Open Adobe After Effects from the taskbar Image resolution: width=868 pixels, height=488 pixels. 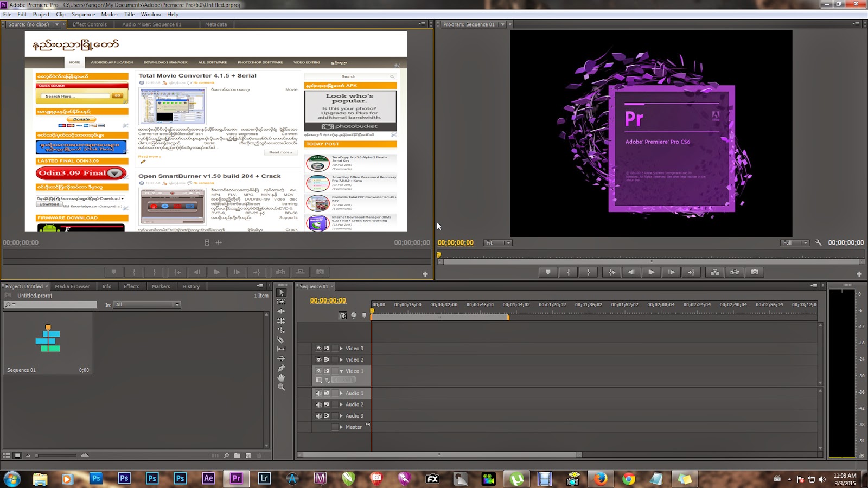(x=208, y=478)
